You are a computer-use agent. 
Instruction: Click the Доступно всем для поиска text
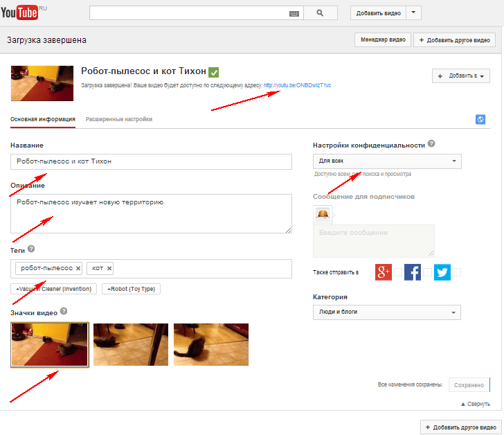click(x=363, y=174)
